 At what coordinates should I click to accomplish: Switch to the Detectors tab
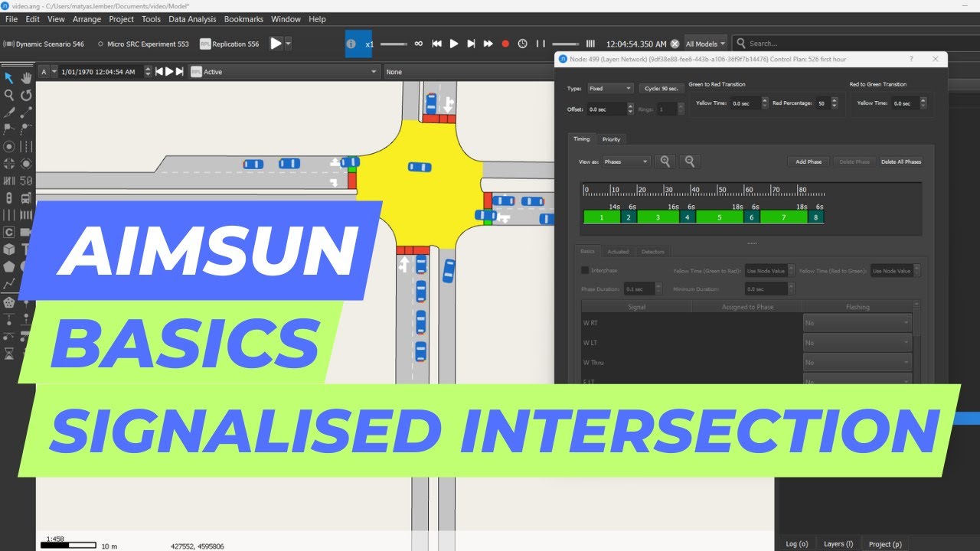(x=653, y=251)
